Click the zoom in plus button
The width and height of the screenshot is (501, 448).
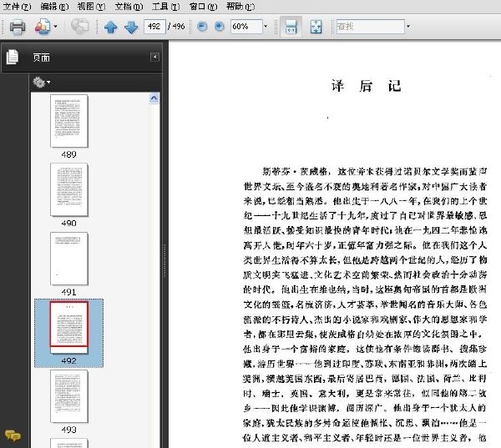(219, 26)
